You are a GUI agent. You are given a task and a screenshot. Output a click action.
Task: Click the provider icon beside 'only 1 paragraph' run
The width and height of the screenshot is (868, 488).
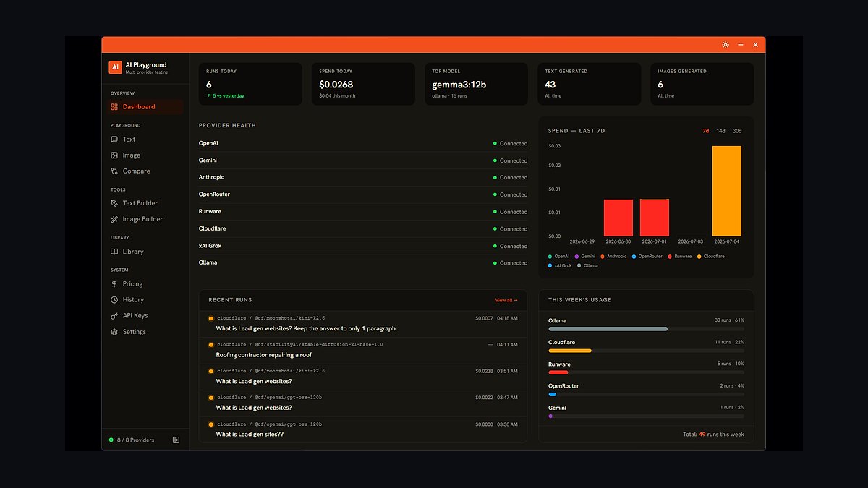pos(211,318)
